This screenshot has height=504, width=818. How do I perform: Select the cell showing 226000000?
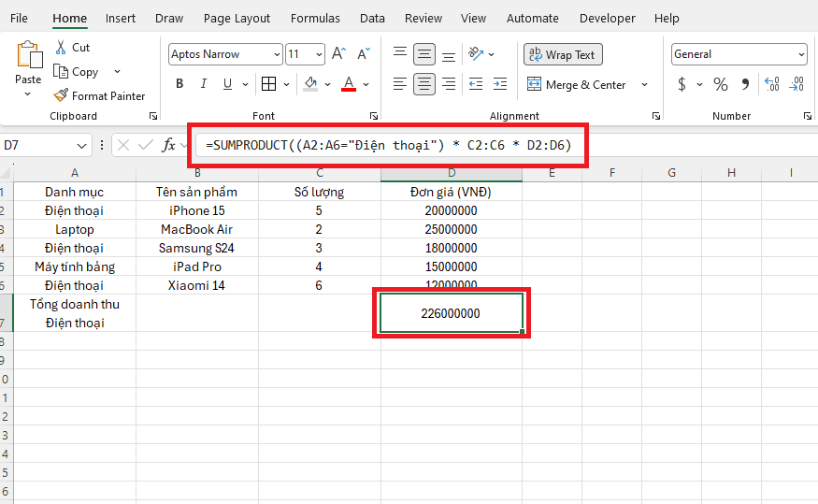pos(452,313)
